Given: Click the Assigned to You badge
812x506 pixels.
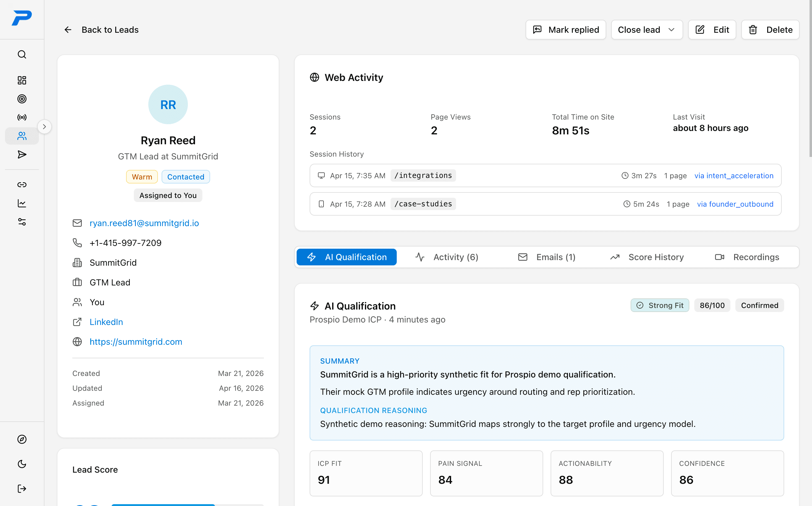Looking at the screenshot, I should coord(168,196).
